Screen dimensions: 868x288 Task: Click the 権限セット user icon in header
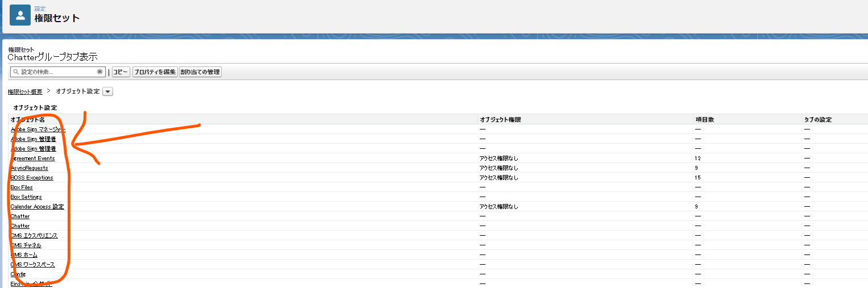pos(20,15)
